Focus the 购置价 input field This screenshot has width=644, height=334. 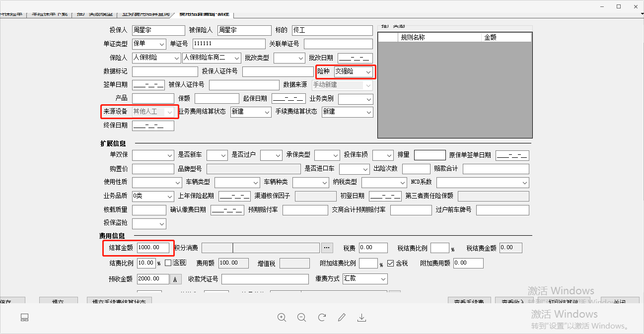(153, 169)
